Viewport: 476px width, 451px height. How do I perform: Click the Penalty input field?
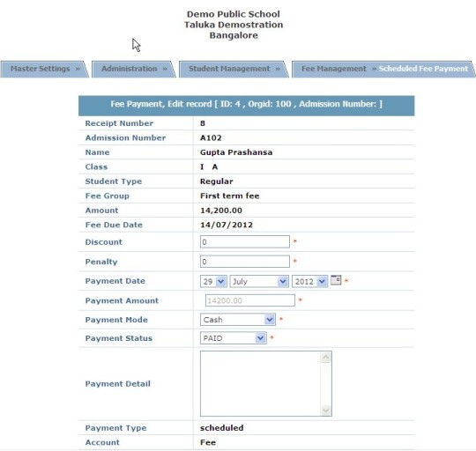pyautogui.click(x=245, y=262)
